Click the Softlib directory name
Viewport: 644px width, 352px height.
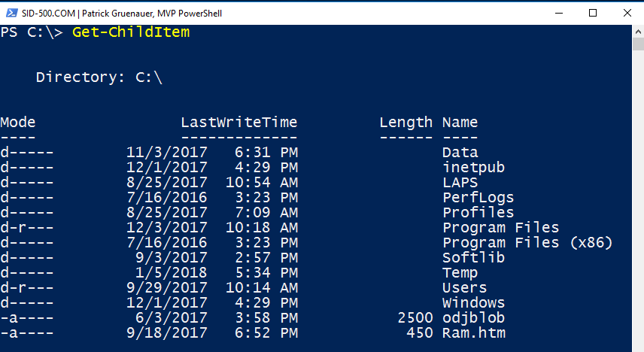(x=473, y=257)
